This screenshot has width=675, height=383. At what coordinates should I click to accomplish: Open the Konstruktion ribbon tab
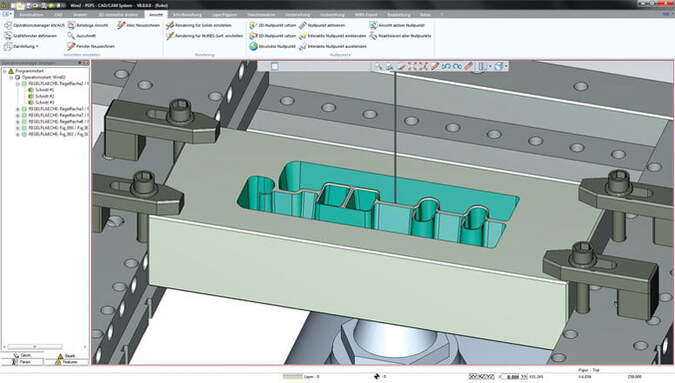pos(31,14)
